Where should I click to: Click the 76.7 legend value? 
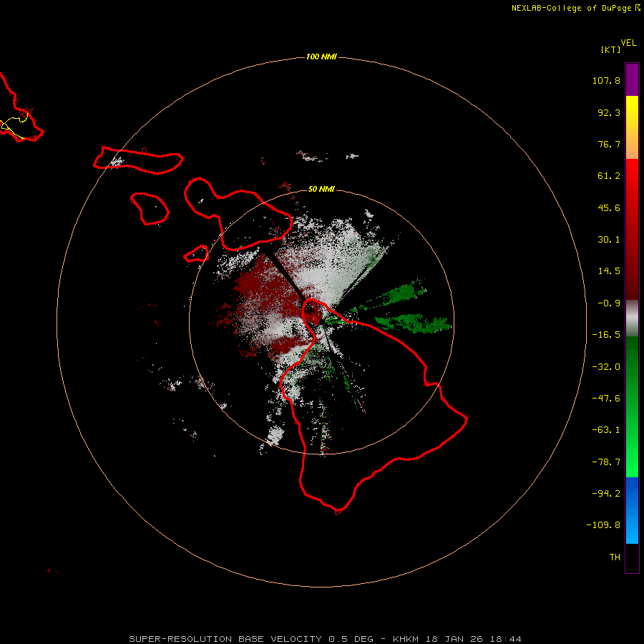[x=609, y=144]
